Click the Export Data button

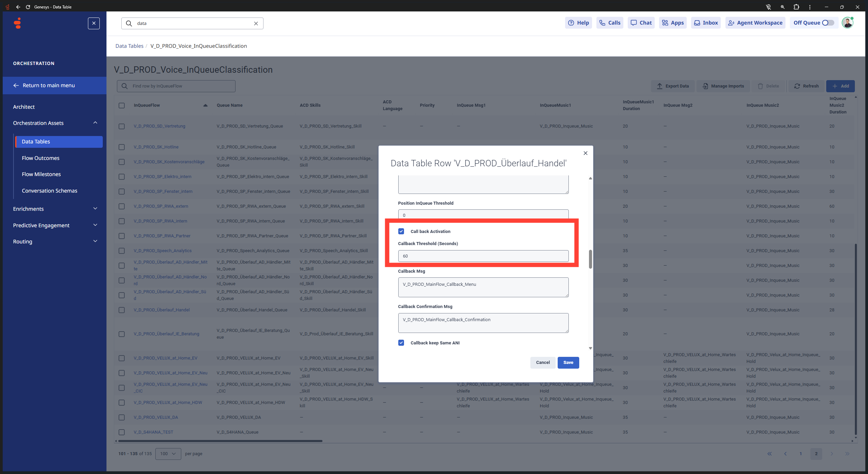click(x=673, y=86)
